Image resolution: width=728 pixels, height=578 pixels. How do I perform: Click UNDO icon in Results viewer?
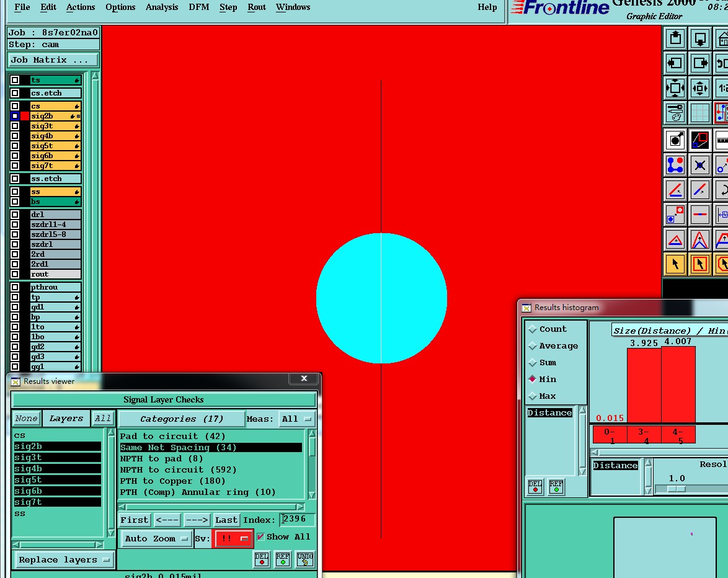pyautogui.click(x=305, y=559)
